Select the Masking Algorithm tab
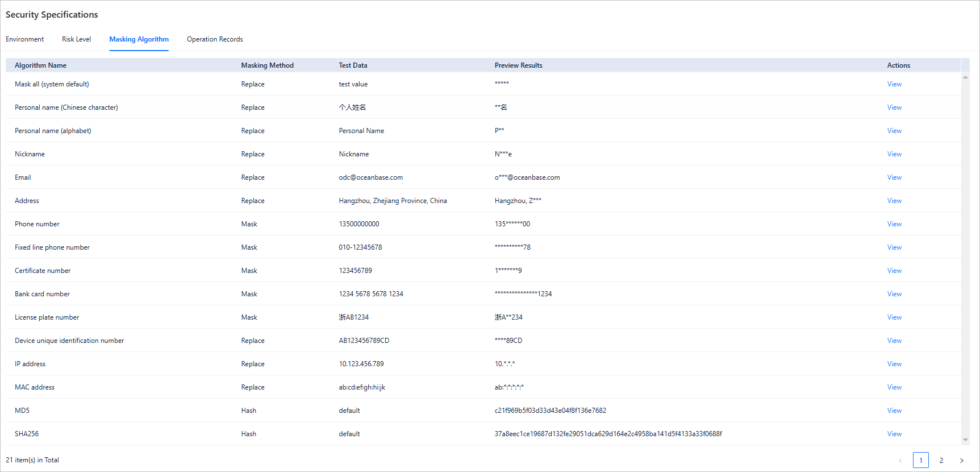Screen dimensions: 980x472 pos(139,39)
